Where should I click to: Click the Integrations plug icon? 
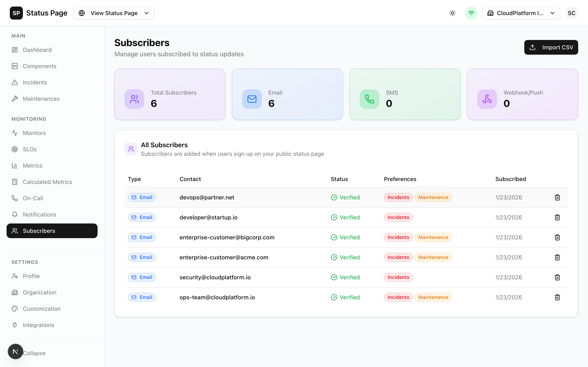pos(15,325)
